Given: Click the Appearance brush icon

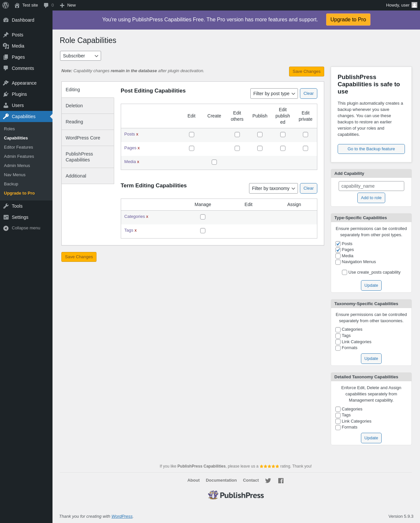Looking at the screenshot, I should (6, 83).
